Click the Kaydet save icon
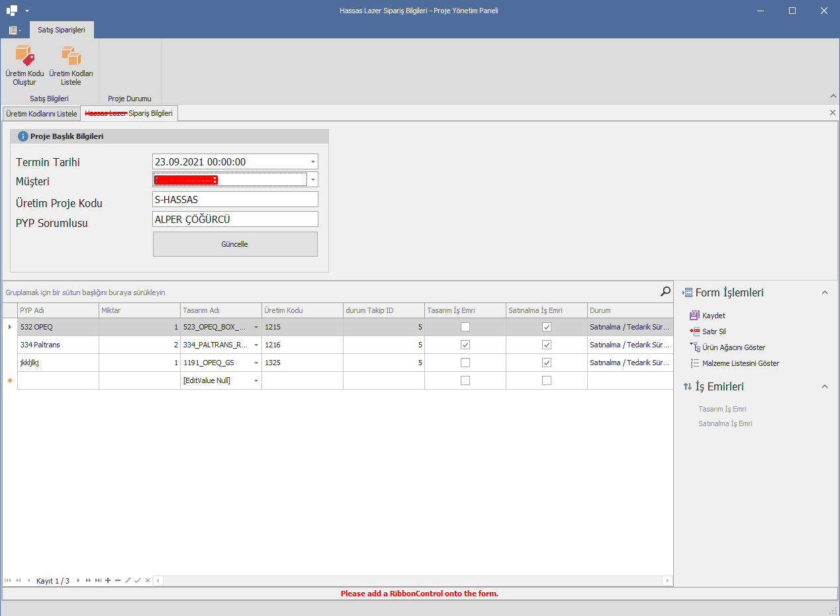The image size is (840, 616). 708,316
